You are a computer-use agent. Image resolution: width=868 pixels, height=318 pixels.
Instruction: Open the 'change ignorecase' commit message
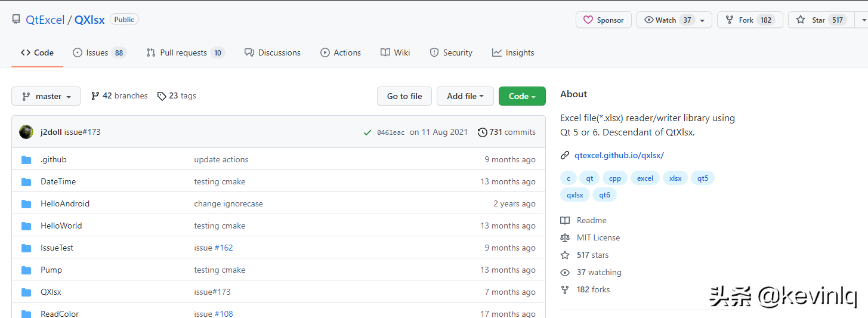click(x=228, y=203)
